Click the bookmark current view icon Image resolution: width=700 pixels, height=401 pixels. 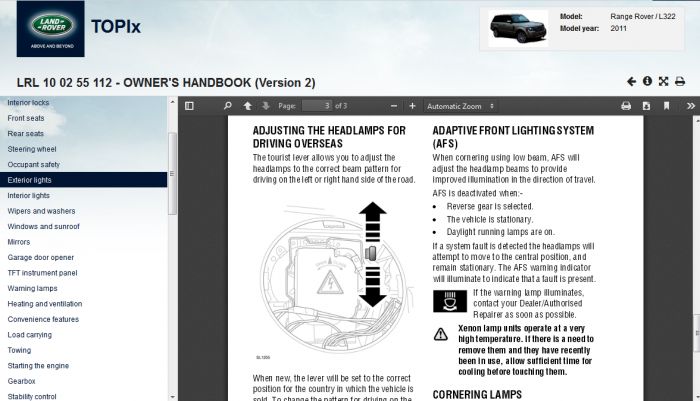[667, 106]
